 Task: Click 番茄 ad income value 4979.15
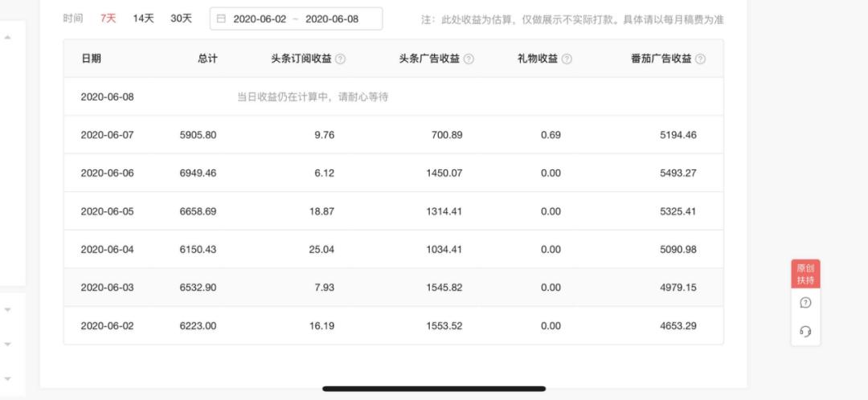pos(678,288)
